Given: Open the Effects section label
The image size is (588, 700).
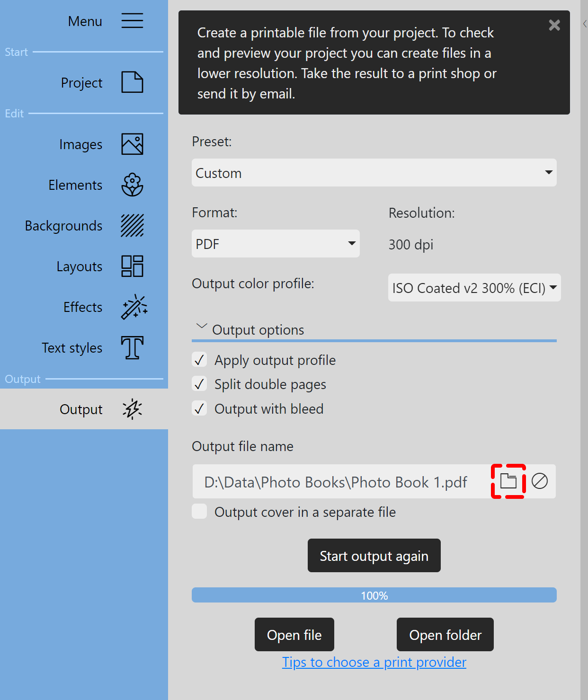Looking at the screenshot, I should coord(83,307).
